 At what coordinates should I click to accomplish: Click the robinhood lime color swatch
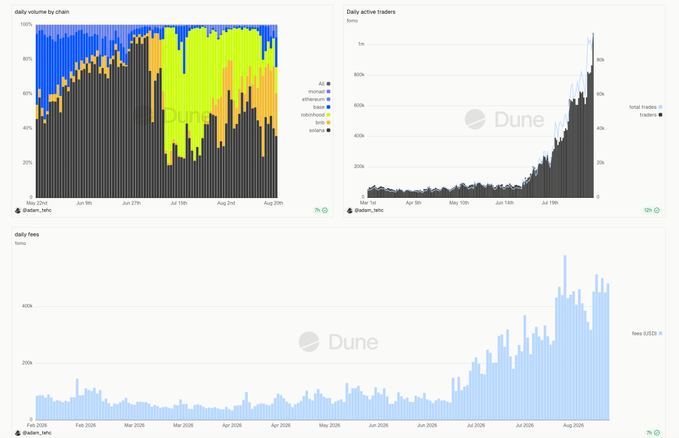point(329,115)
